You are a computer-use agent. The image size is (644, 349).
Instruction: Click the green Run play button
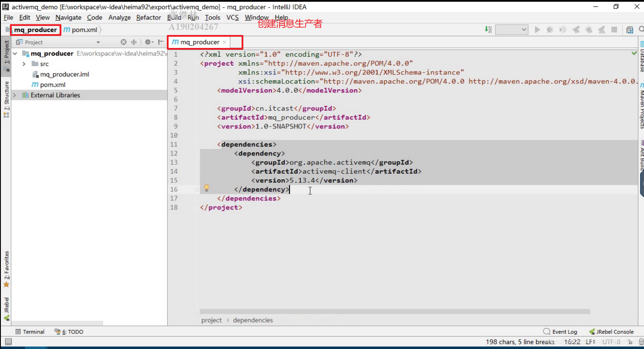[x=537, y=29]
